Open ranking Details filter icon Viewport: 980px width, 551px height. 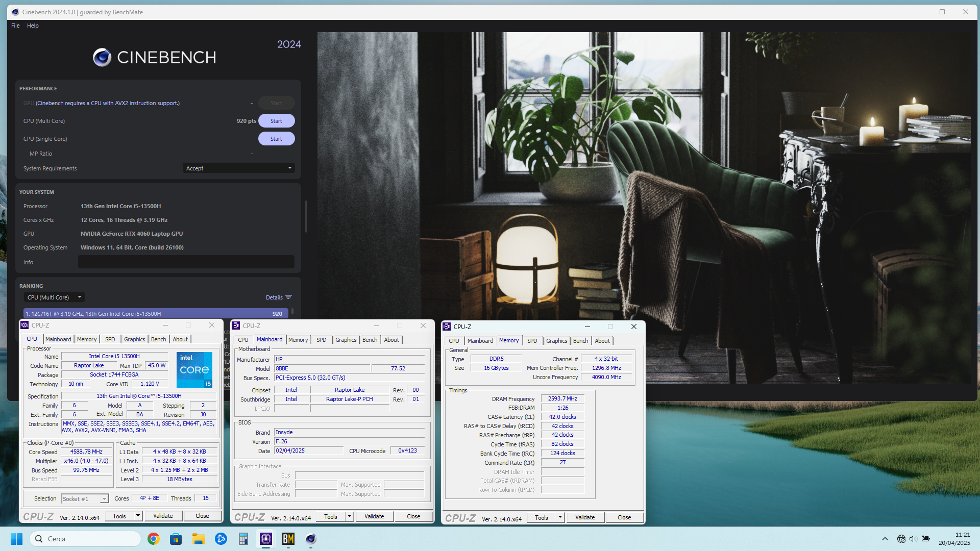(288, 297)
